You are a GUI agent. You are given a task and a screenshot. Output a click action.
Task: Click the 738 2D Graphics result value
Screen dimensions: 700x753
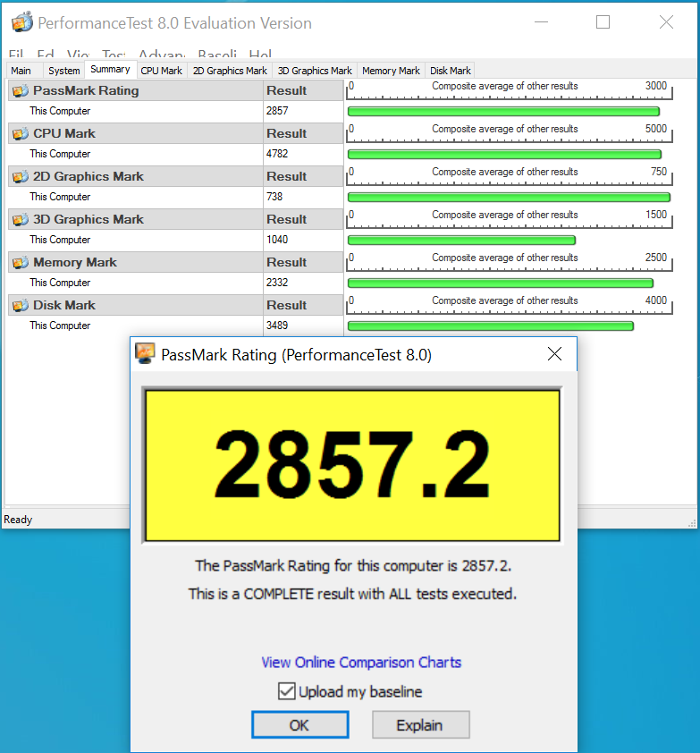(274, 197)
